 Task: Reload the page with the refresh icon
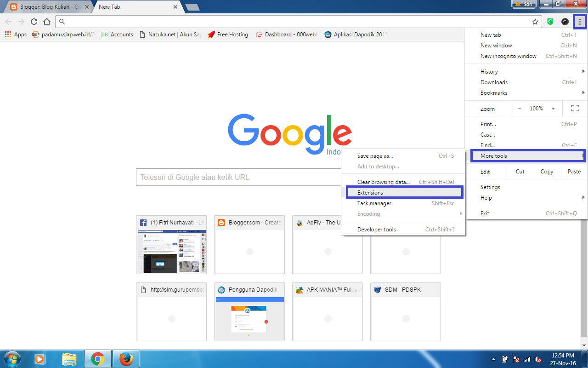(34, 22)
